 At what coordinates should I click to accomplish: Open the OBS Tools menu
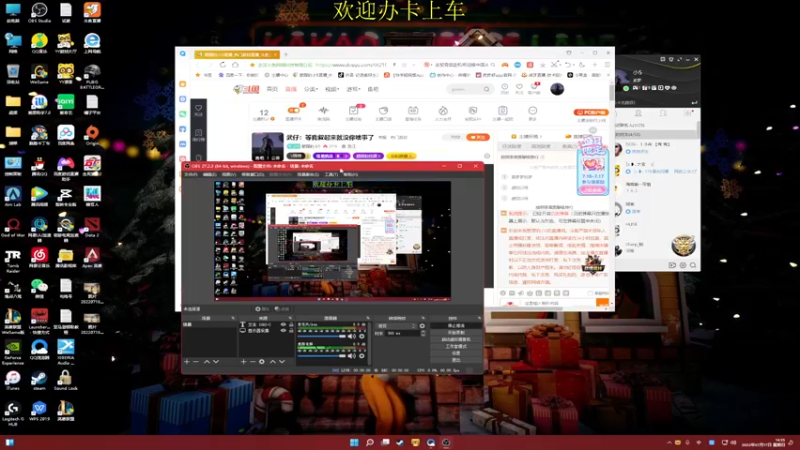pos(331,174)
